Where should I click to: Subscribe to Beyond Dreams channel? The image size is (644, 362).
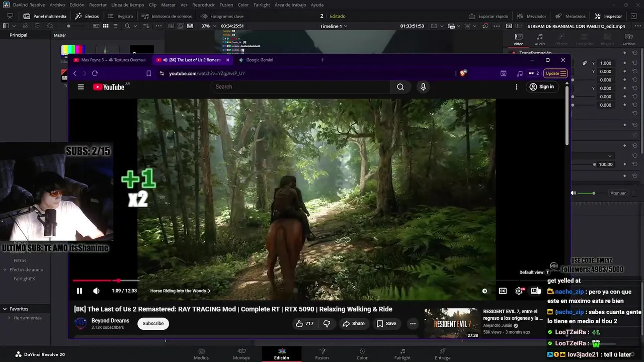[153, 323]
